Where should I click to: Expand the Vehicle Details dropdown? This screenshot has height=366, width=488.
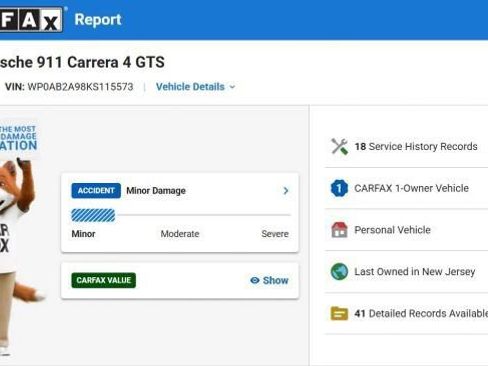click(196, 87)
